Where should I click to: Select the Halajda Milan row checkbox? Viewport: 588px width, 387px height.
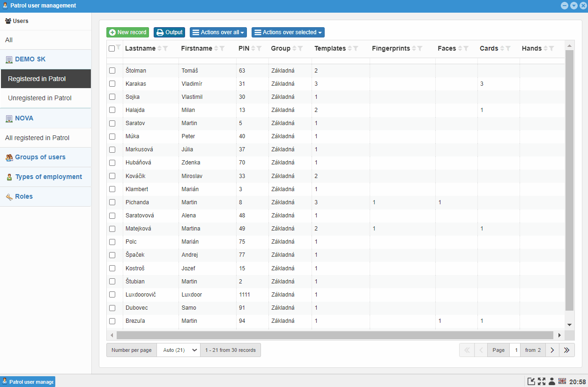[112, 110]
